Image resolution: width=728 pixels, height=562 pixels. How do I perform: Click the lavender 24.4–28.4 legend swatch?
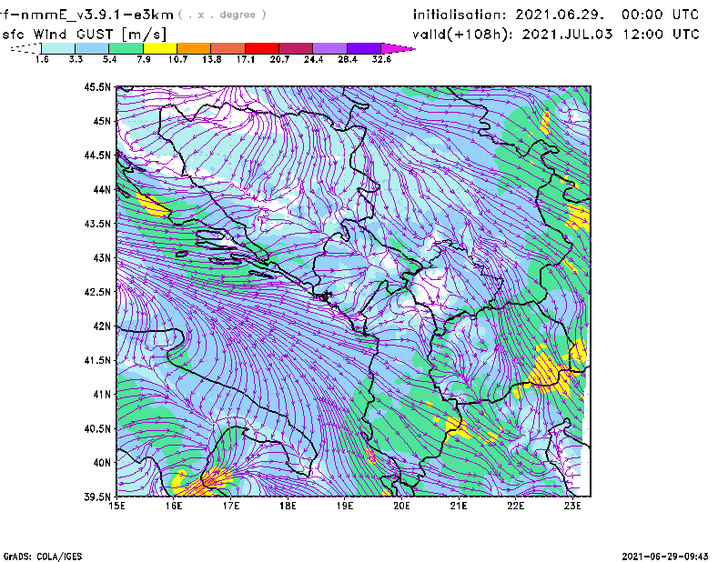[x=330, y=48]
